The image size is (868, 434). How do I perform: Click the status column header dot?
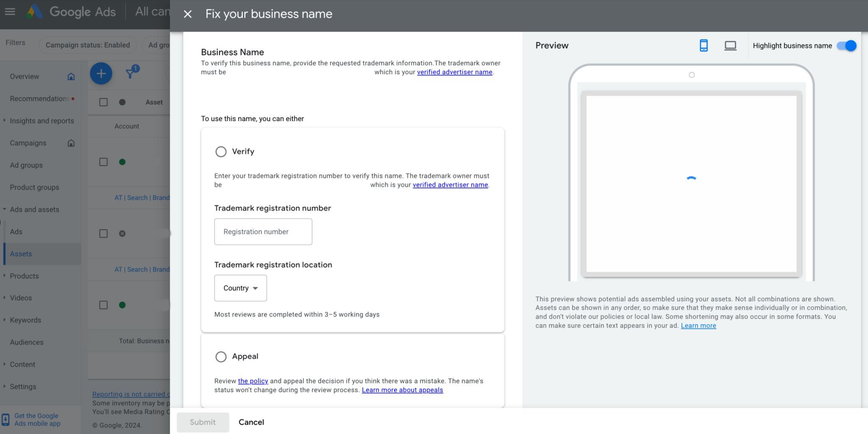(x=122, y=102)
